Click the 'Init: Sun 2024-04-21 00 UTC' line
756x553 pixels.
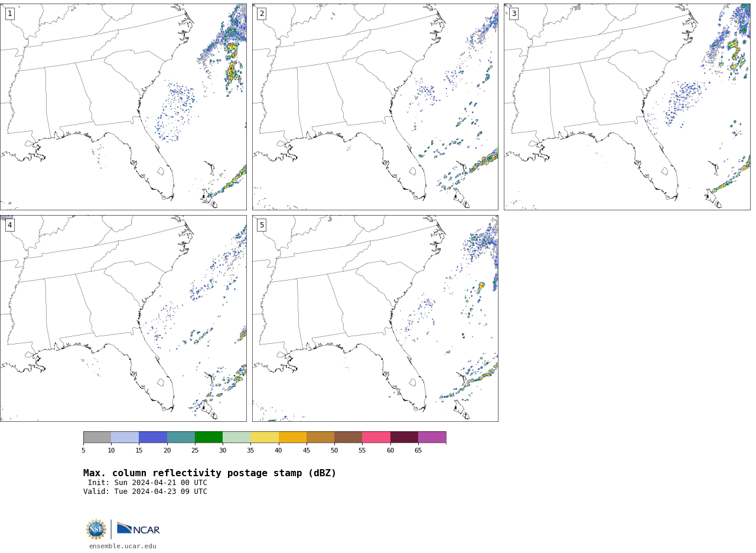(x=148, y=483)
